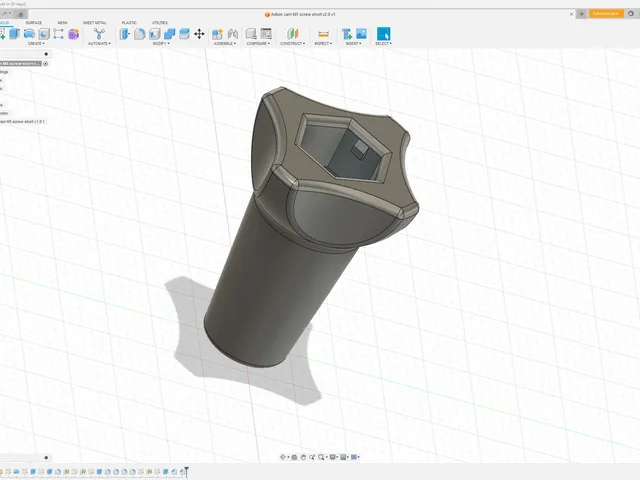The image size is (640, 480).
Task: Select the Insert Canvas image icon
Action: coord(361,34)
